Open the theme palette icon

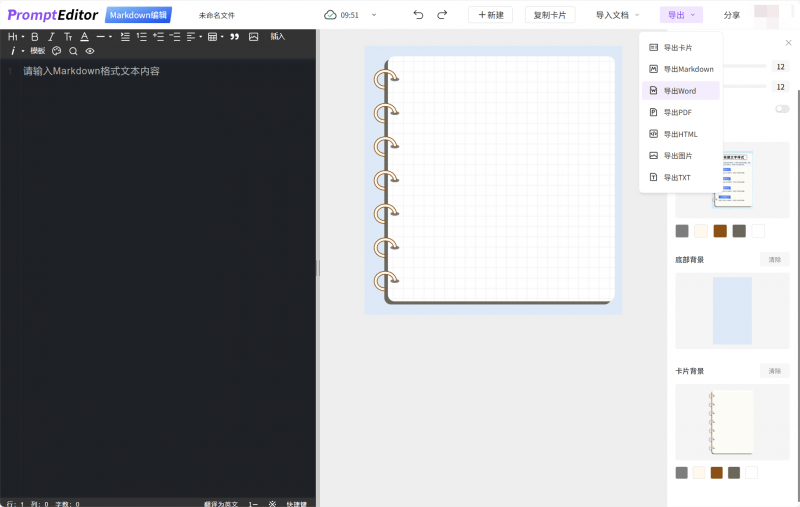(57, 51)
